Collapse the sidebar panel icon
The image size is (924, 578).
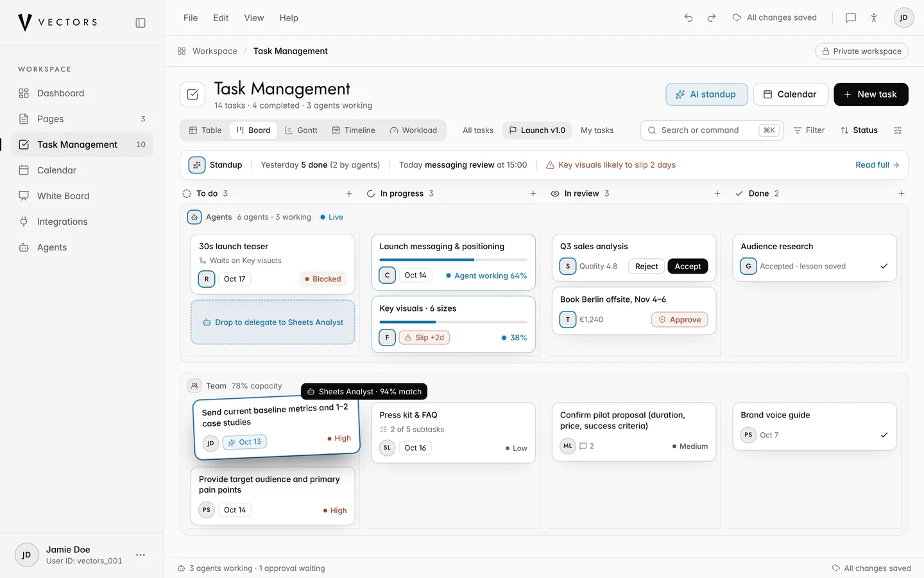(141, 22)
